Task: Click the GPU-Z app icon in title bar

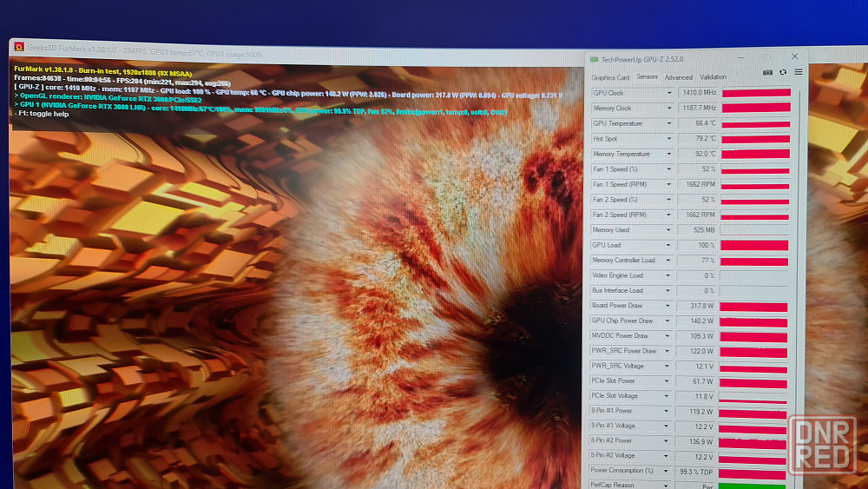Action: (594, 59)
